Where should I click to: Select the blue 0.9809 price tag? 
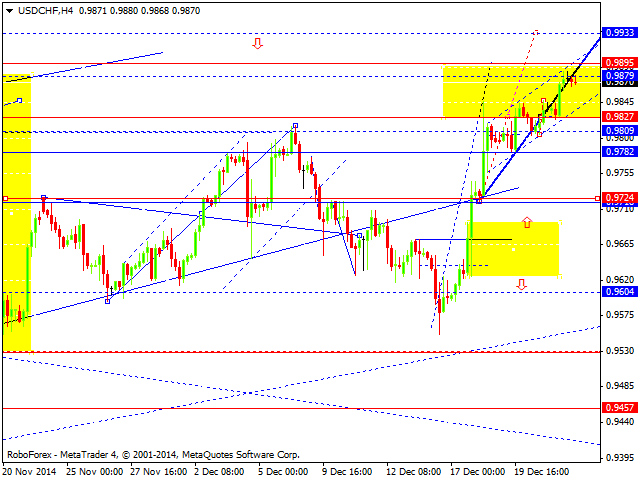pyautogui.click(x=619, y=131)
